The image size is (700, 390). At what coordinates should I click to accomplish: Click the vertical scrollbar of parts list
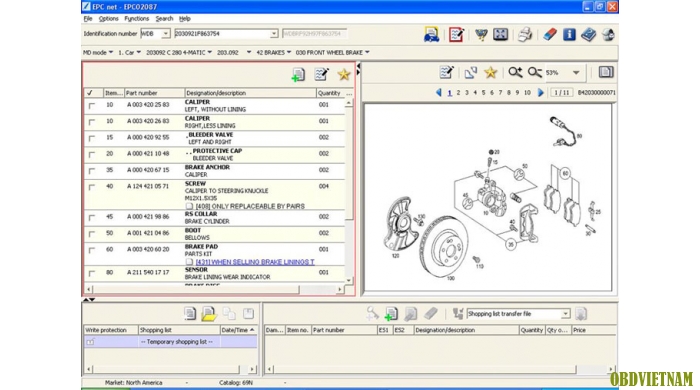[349, 192]
